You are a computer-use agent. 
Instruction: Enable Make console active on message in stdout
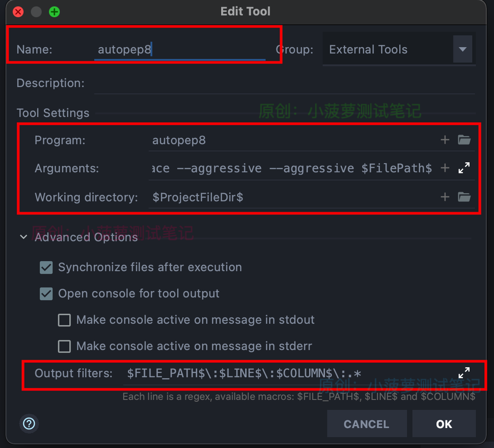(x=64, y=320)
